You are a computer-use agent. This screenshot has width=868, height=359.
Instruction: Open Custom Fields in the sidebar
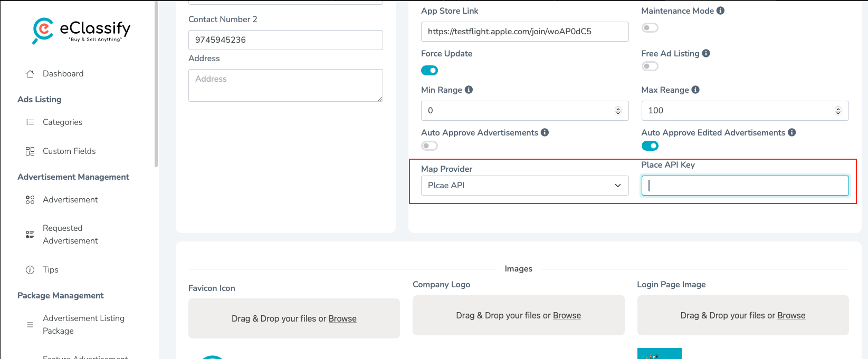69,151
